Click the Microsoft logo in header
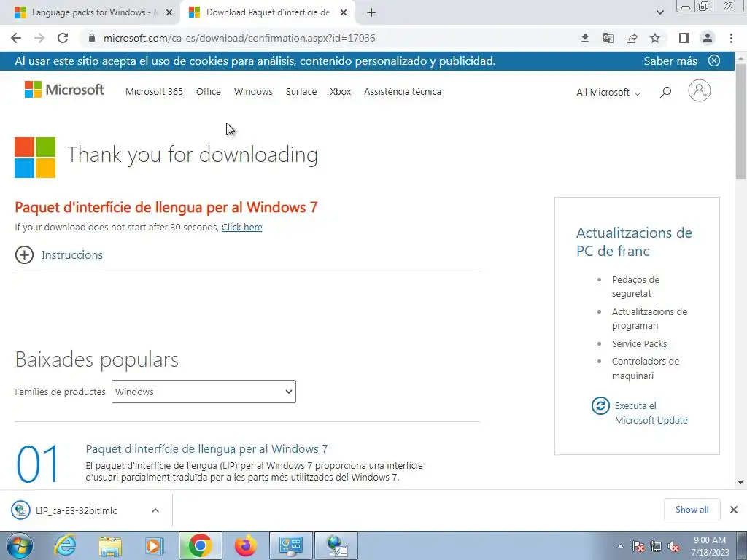 [64, 90]
